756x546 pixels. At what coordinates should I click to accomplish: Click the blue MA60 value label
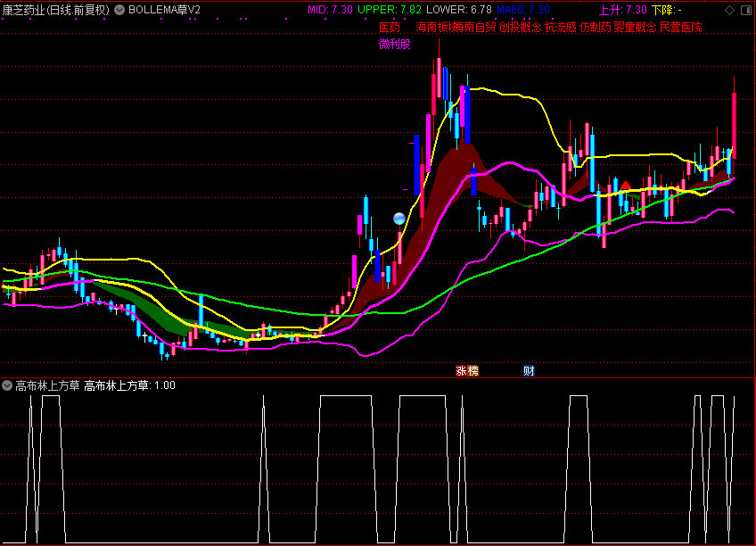tap(523, 10)
